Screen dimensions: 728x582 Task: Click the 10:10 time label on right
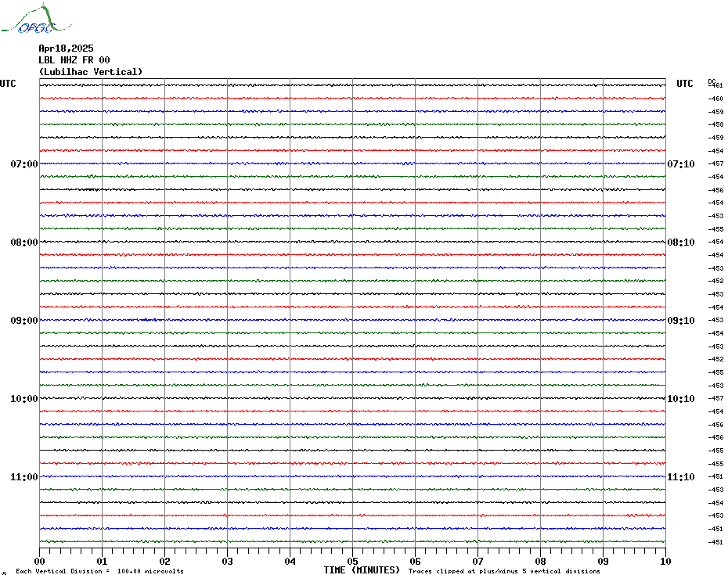pyautogui.click(x=680, y=399)
